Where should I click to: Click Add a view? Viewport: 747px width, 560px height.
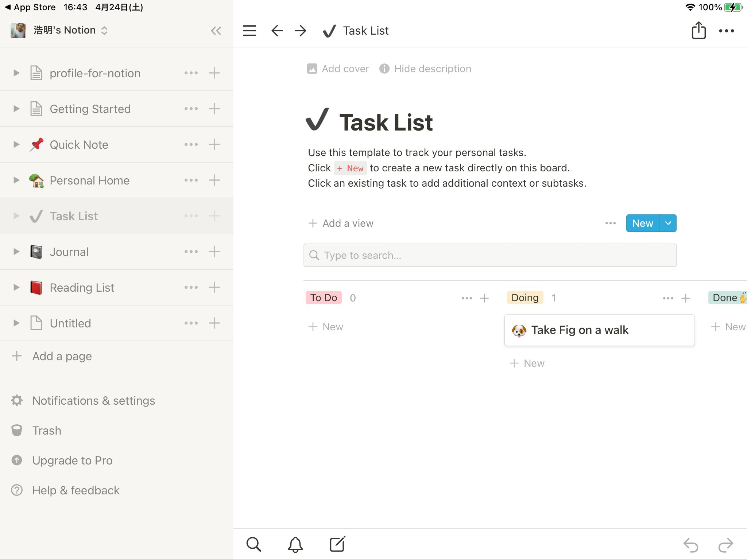pyautogui.click(x=341, y=223)
